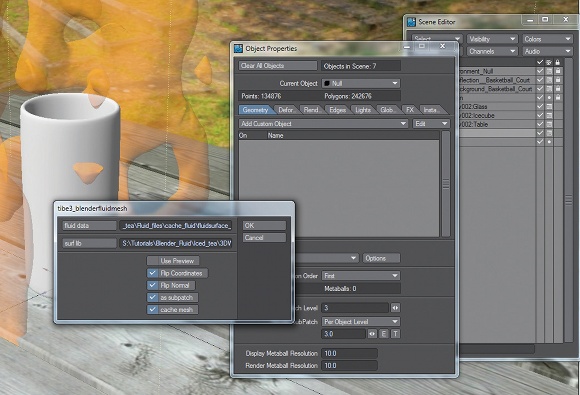Click the active checkmark column header
Screen dimensions: 580x395
(x=540, y=62)
